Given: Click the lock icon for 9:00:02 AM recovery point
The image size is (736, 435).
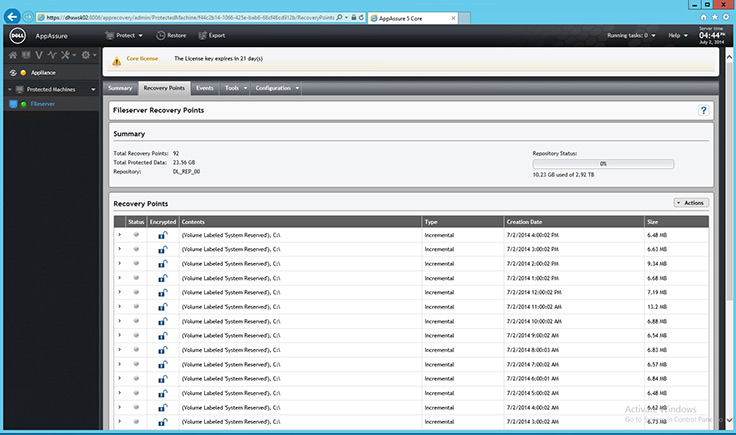Looking at the screenshot, I should pyautogui.click(x=162, y=336).
